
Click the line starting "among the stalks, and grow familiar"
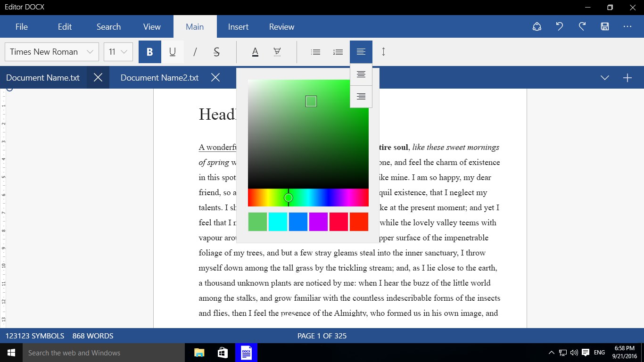pyautogui.click(x=349, y=298)
